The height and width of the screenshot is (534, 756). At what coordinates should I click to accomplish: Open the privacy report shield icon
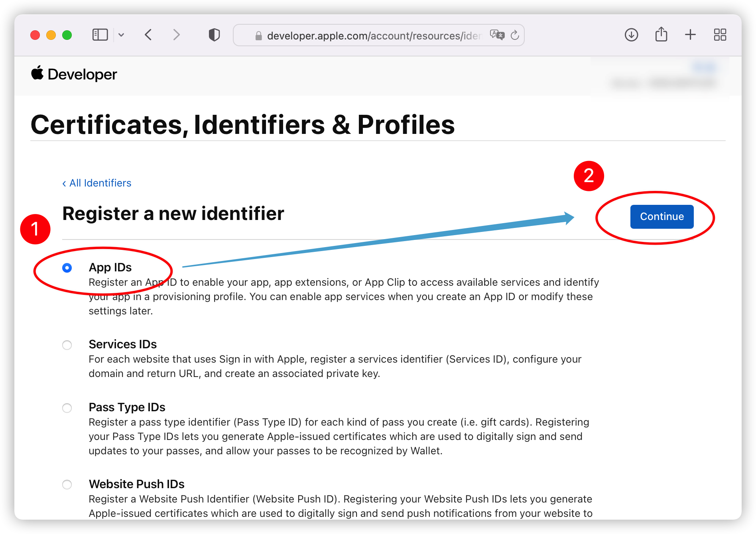(214, 35)
